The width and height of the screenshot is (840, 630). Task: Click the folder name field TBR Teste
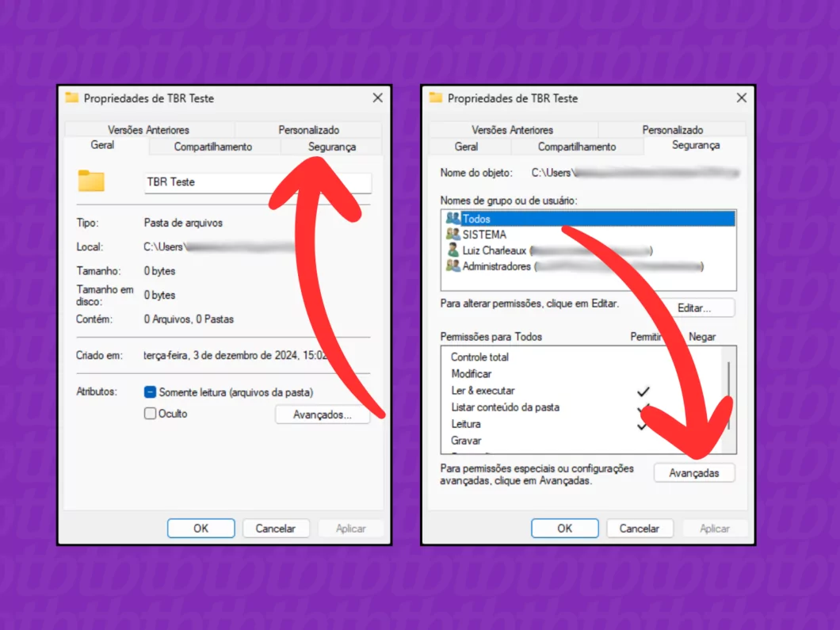pyautogui.click(x=258, y=182)
